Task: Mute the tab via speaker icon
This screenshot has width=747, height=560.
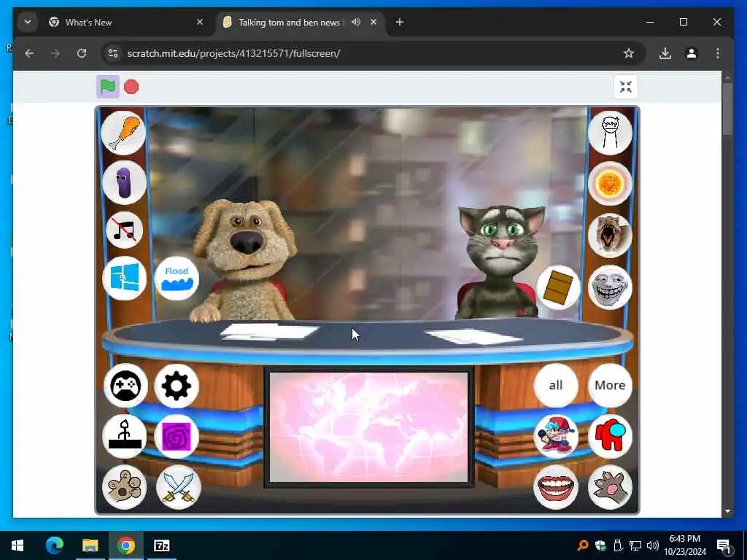Action: tap(356, 22)
